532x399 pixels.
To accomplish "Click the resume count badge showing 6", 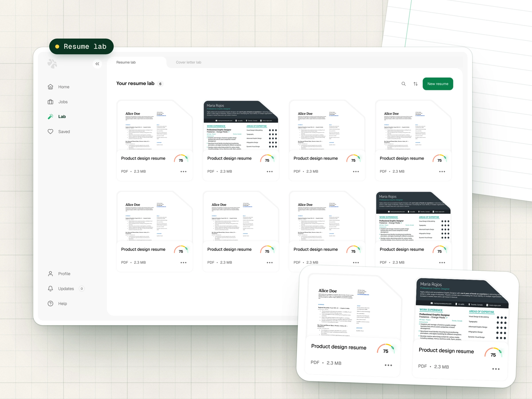I will point(160,84).
